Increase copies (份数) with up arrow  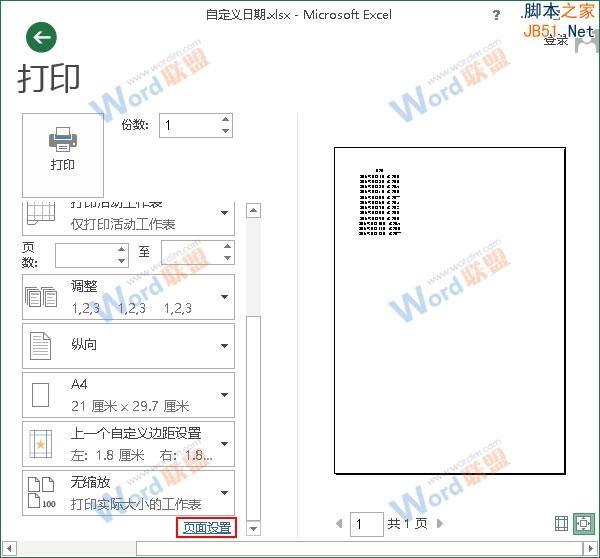(x=225, y=119)
